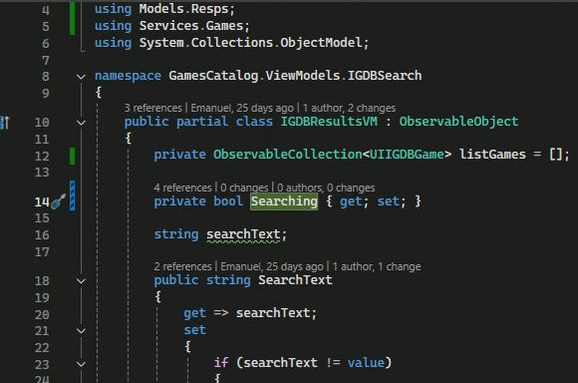
Task: Click the get accessor on line 20
Action: [x=195, y=313]
